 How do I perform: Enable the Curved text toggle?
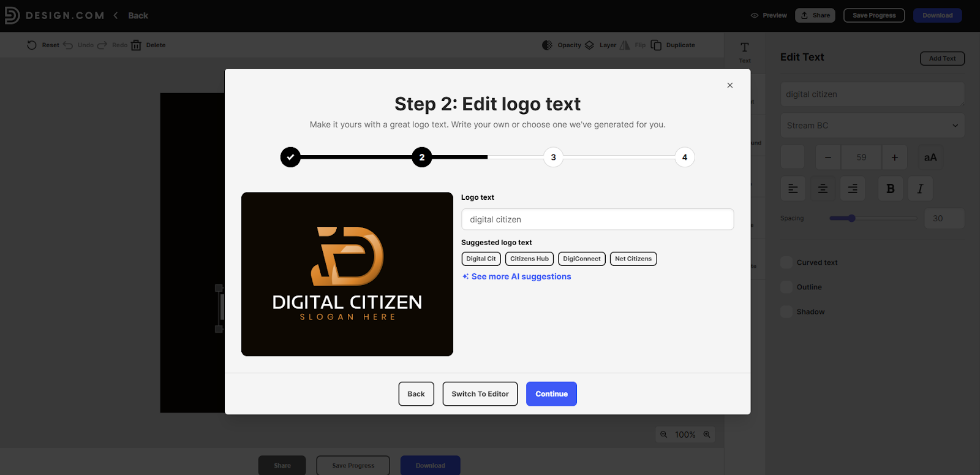[786, 262]
